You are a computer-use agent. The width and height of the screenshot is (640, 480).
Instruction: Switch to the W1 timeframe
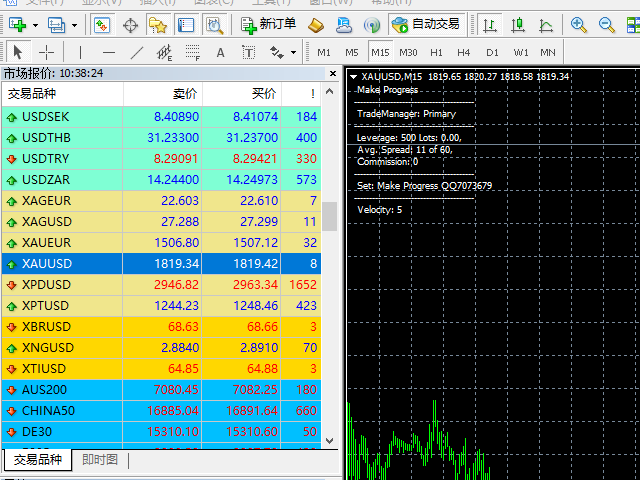[x=521, y=52]
